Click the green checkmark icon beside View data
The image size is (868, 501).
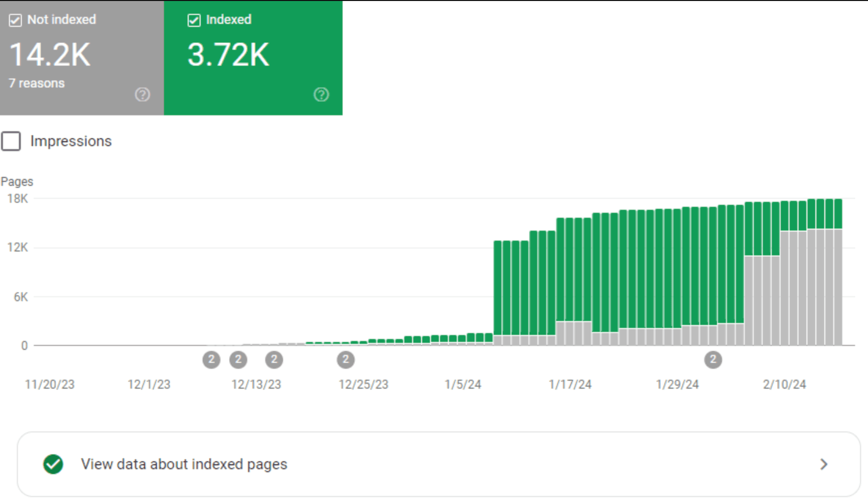(x=53, y=464)
